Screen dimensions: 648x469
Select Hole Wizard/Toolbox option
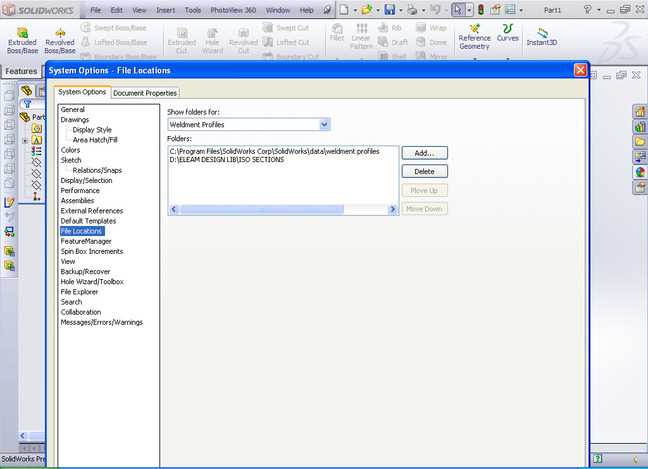click(92, 282)
